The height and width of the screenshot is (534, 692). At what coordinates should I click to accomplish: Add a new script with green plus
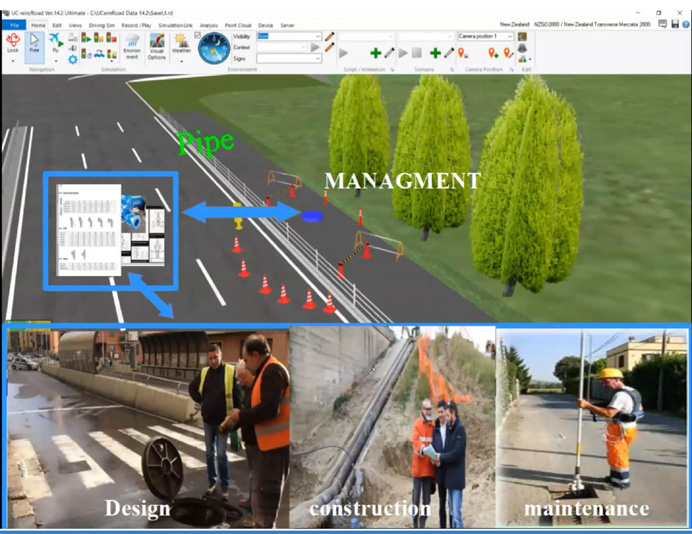(376, 53)
